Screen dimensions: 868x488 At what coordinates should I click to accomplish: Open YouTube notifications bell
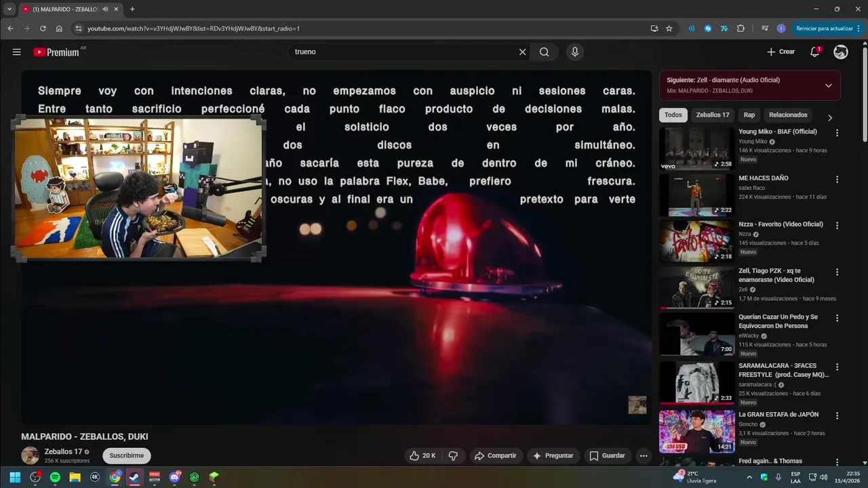tap(815, 52)
